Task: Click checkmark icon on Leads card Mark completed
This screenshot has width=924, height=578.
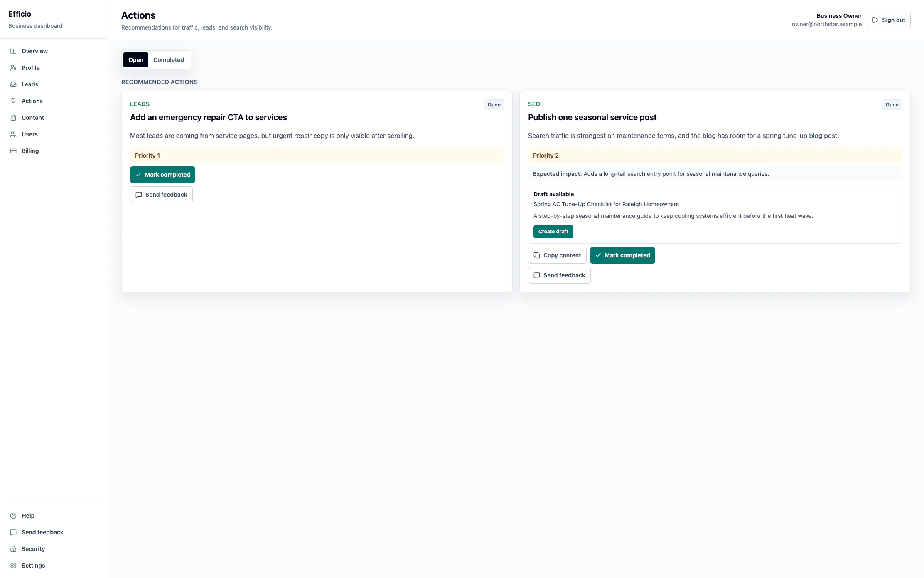Action: click(138, 175)
